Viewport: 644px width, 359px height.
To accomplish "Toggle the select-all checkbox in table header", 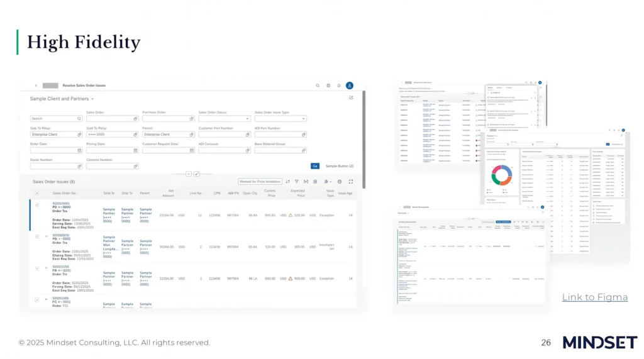I will (37, 193).
